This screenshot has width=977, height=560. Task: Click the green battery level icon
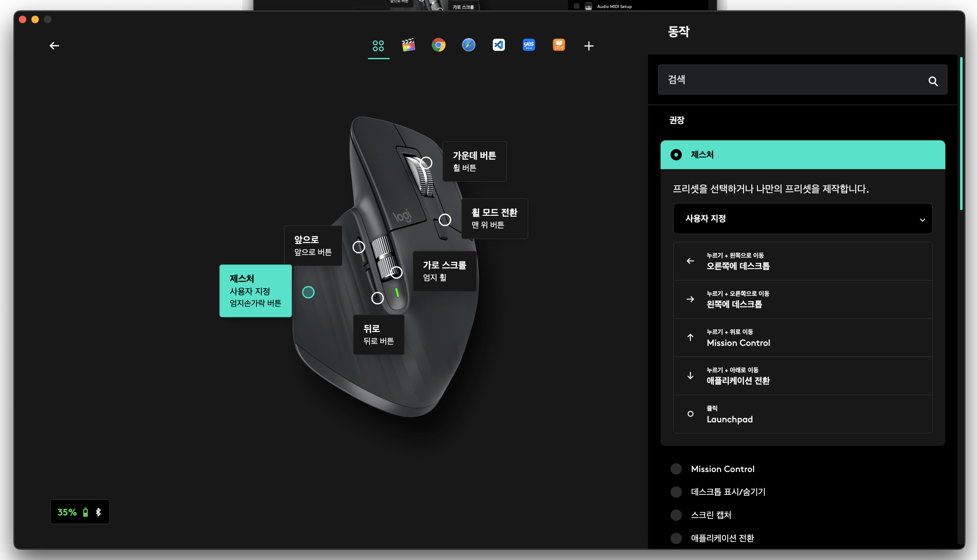coord(85,512)
